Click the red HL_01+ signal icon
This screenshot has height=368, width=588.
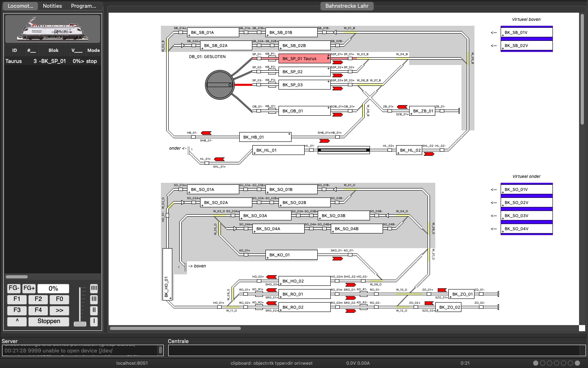219,159
